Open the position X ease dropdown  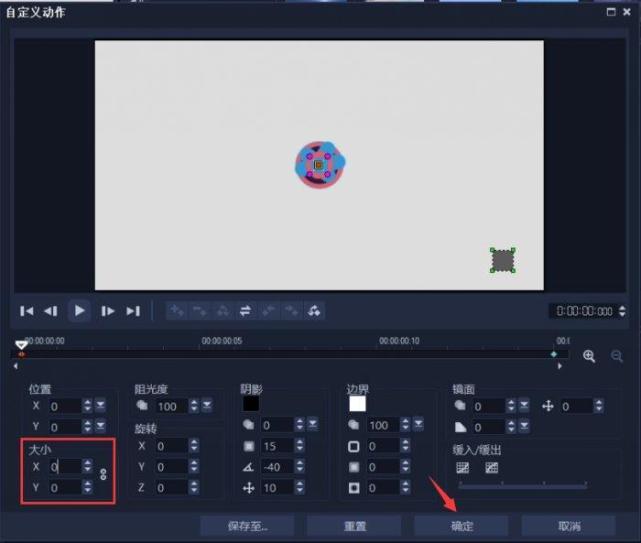pyautogui.click(x=100, y=406)
